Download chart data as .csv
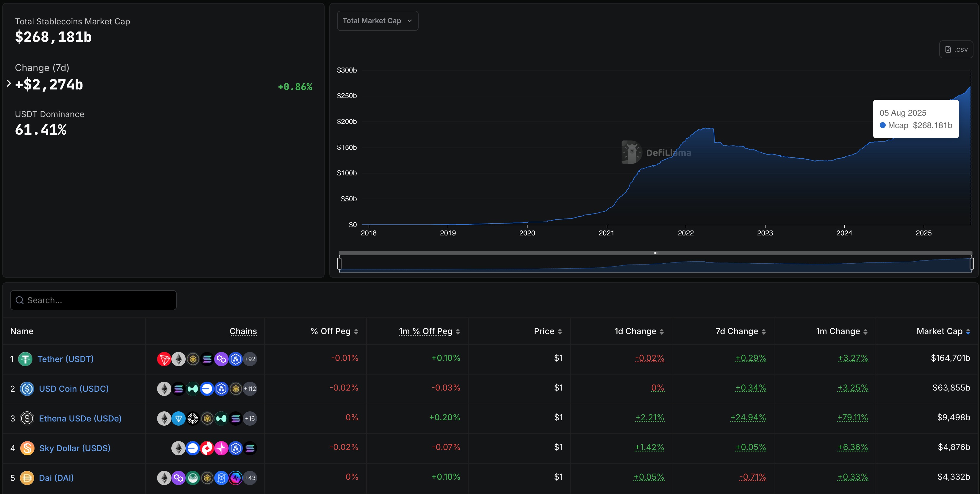This screenshot has width=980, height=494. tap(956, 49)
